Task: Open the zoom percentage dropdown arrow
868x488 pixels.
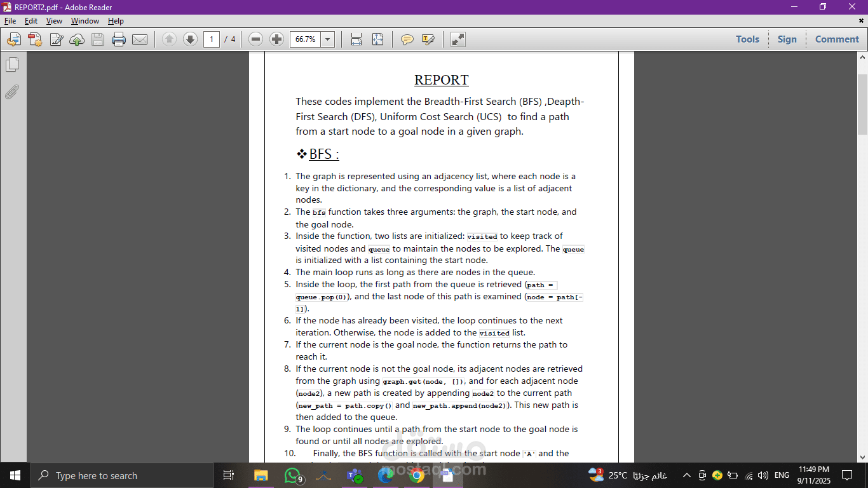Action: [328, 39]
